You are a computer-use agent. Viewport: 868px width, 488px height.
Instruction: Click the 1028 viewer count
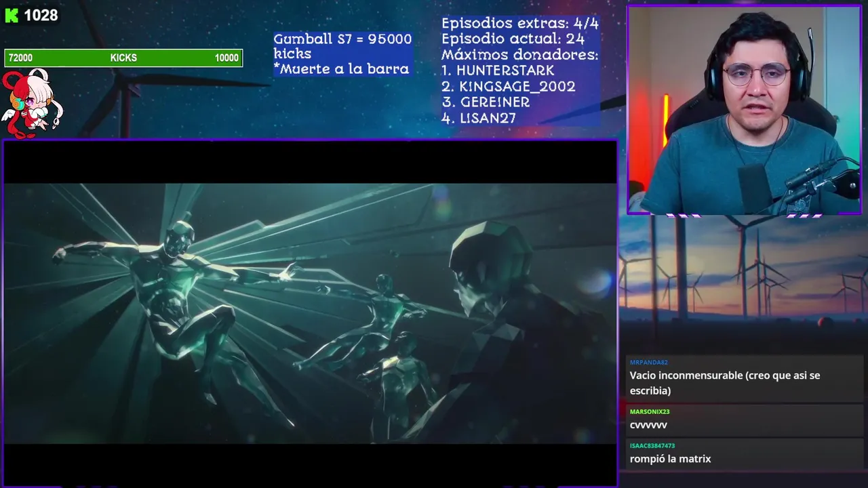pyautogui.click(x=41, y=16)
